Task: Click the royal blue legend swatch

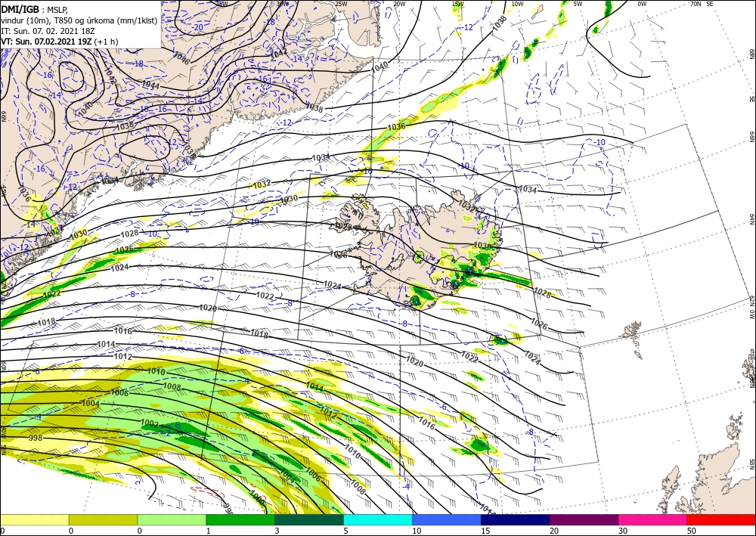Action: point(447,519)
